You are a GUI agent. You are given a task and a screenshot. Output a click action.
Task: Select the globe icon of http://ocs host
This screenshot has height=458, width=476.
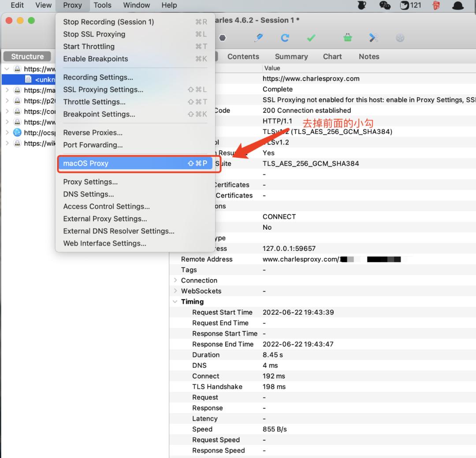tap(17, 132)
